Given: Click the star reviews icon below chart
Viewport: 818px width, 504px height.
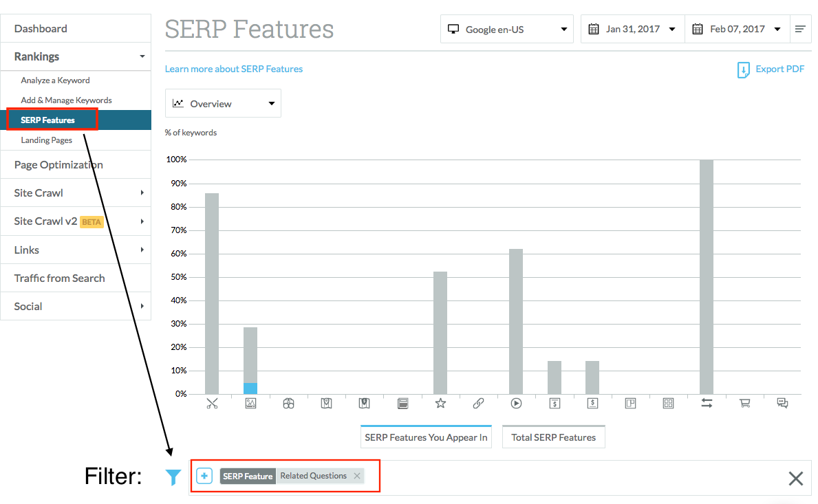Looking at the screenshot, I should 440,404.
